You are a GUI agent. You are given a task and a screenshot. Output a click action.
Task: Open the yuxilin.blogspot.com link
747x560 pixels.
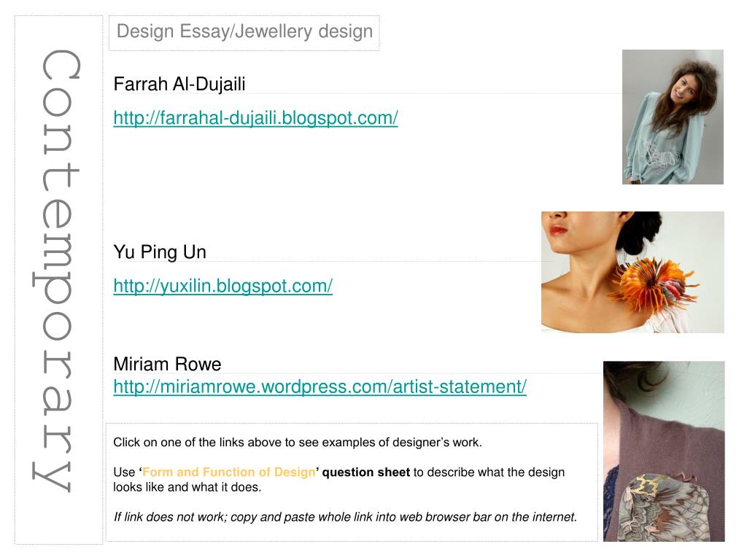point(222,286)
